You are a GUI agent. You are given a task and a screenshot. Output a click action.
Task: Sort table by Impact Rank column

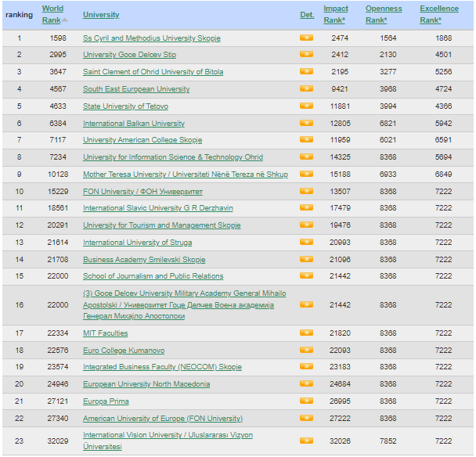click(x=336, y=14)
